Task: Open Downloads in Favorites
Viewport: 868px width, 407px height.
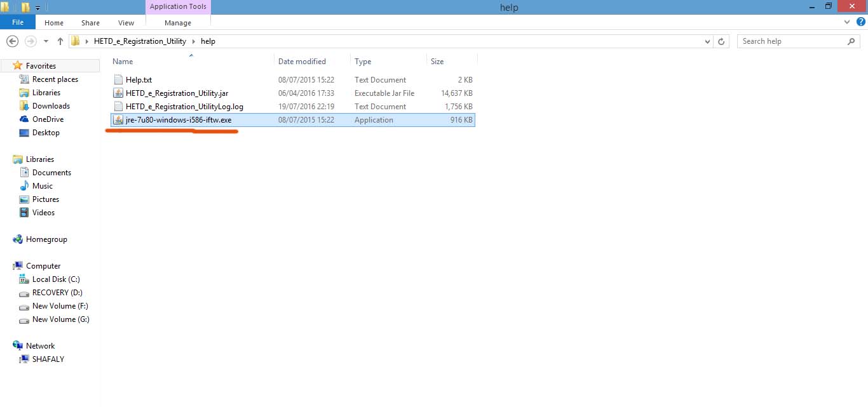Action: 51,106
